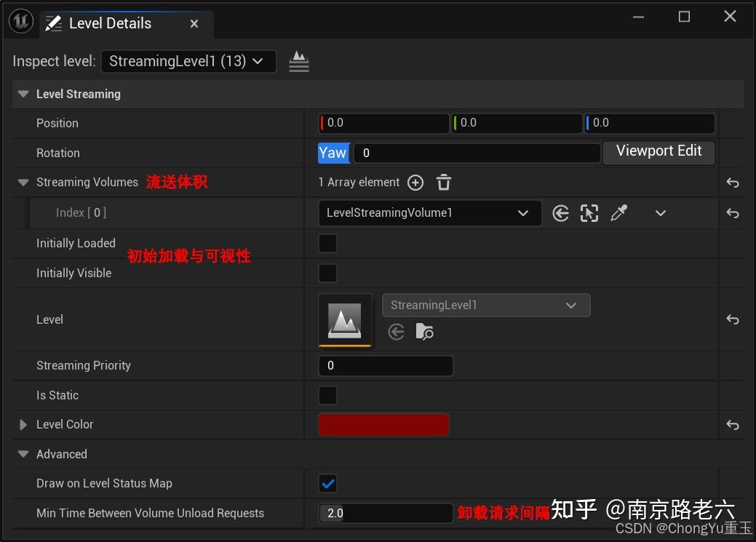Click Use Selected Asset arrow below StreamingLevel1
Viewport: 756px width, 542px height.
(396, 332)
